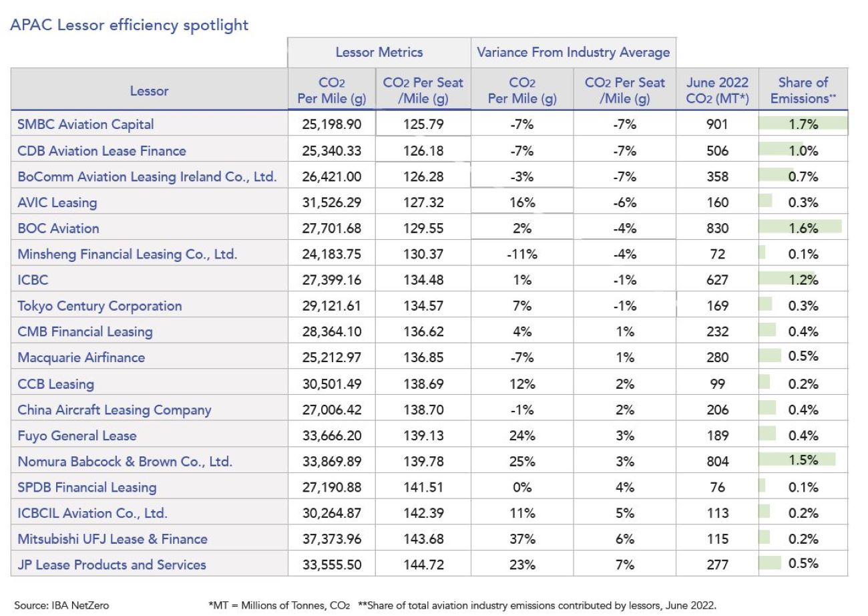Select the 804 CO2 value for Nomura
This screenshot has width=868, height=616.
coord(718,462)
